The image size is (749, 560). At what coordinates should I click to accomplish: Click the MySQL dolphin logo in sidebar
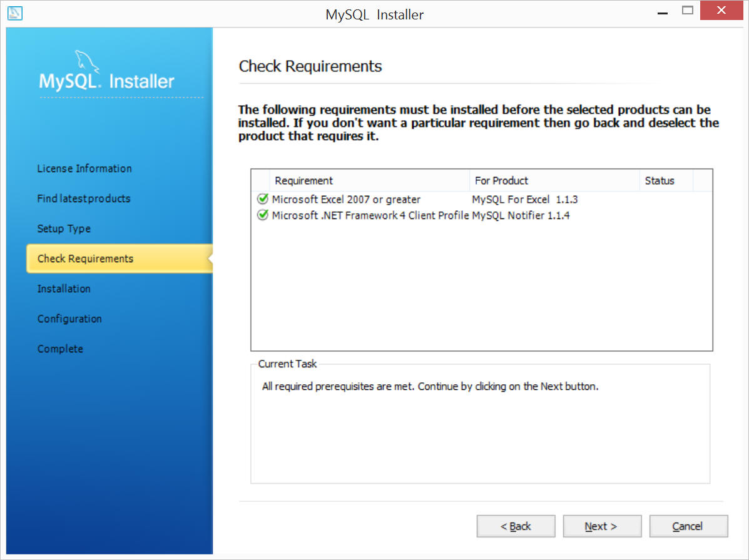(87, 62)
